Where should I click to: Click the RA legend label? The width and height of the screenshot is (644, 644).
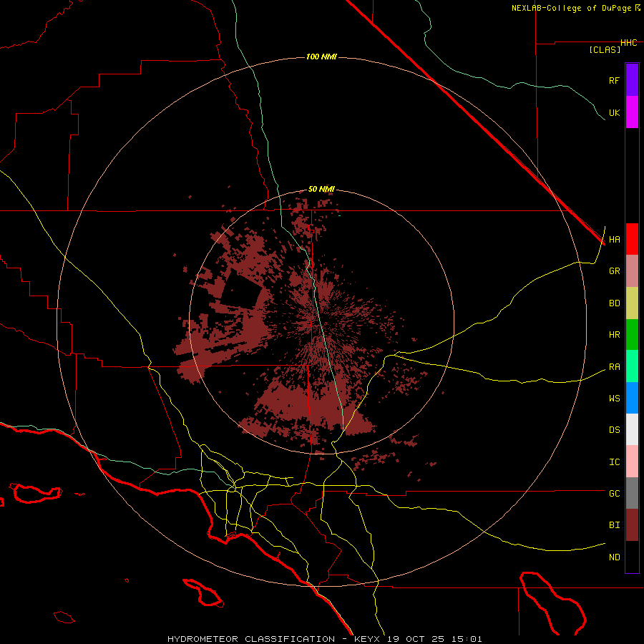click(x=614, y=367)
